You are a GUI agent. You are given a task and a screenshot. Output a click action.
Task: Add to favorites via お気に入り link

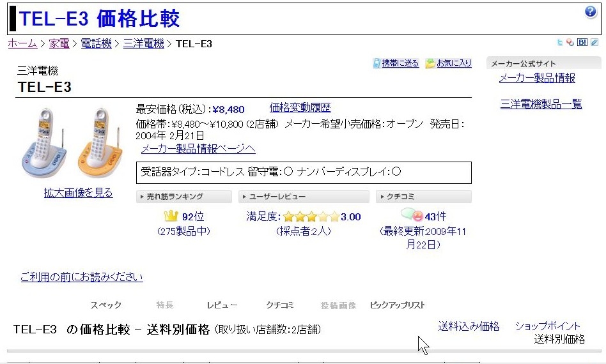(x=454, y=63)
